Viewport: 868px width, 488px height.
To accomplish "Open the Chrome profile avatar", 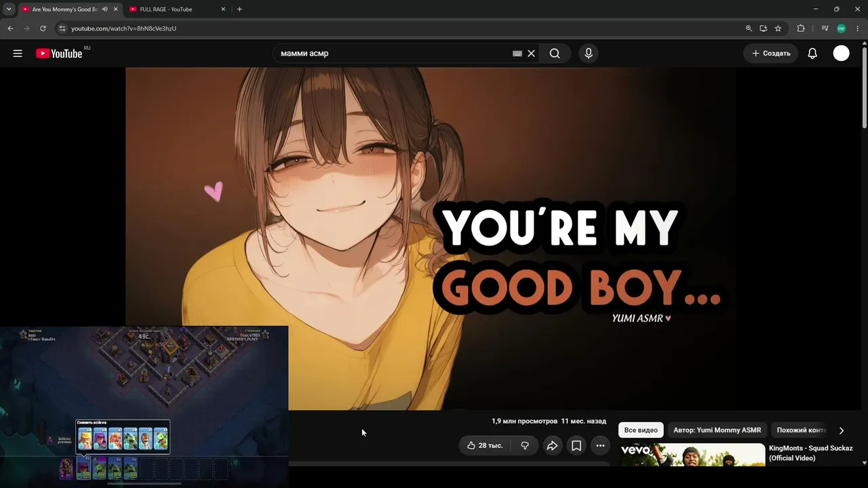I will coord(842,28).
